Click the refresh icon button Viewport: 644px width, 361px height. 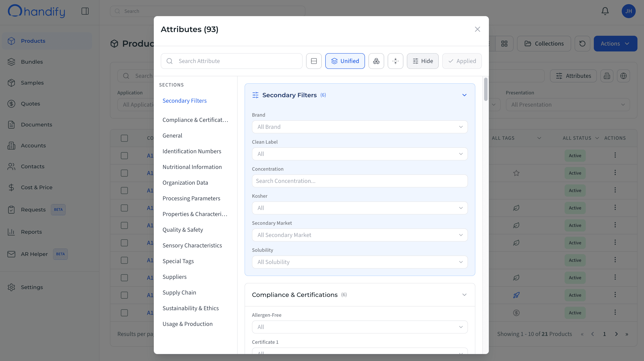click(582, 43)
